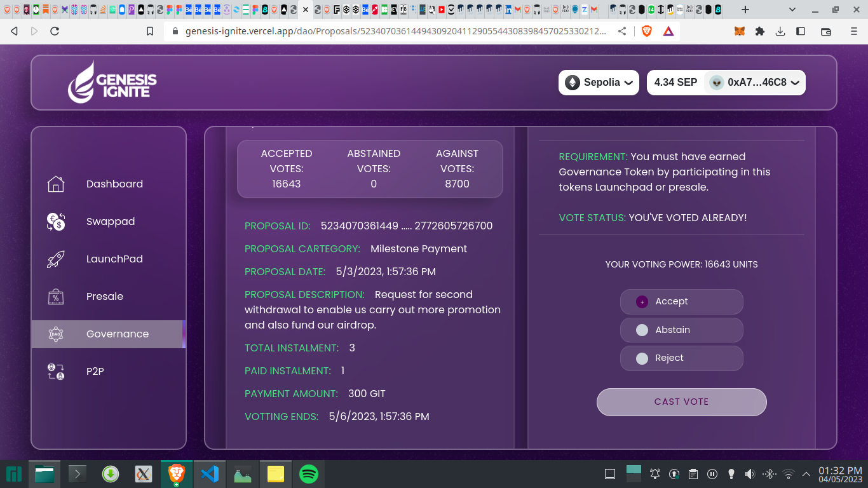Open the Brave browser taskbar icon
This screenshot has height=488, width=868.
point(176,474)
